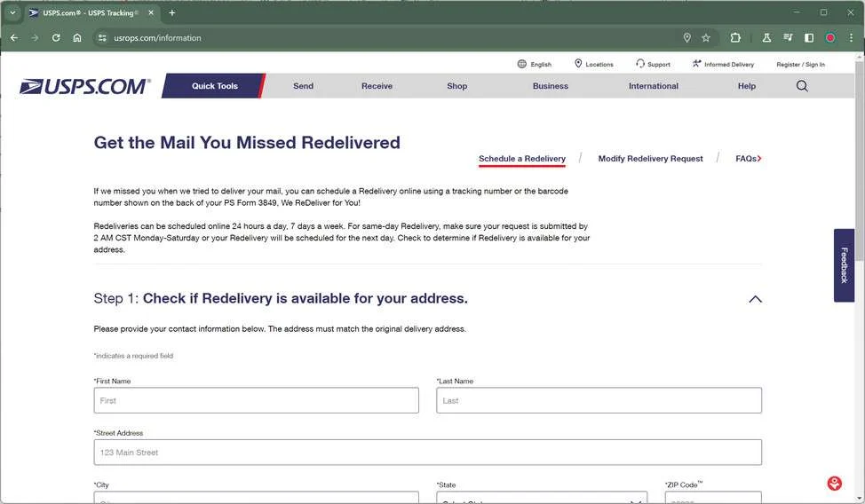Click the First Name input field
865x504 pixels.
click(x=256, y=400)
